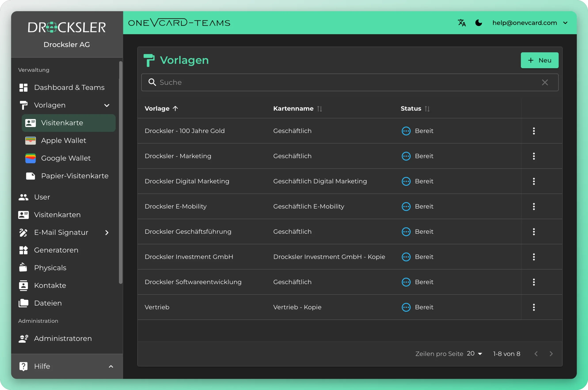Click the Papier-Visitenkarte icon

click(30, 176)
